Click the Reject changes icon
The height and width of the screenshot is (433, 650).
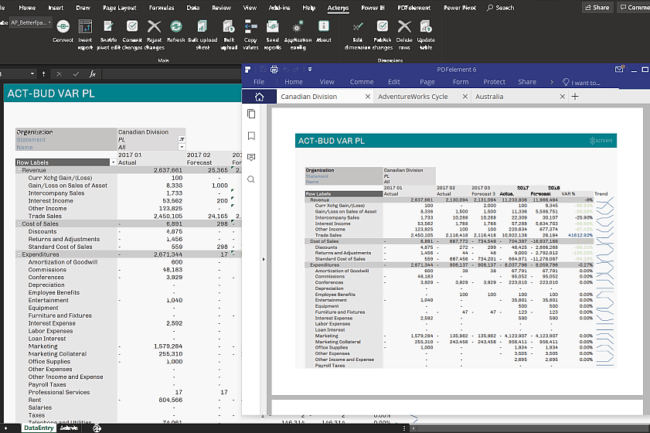[154, 27]
